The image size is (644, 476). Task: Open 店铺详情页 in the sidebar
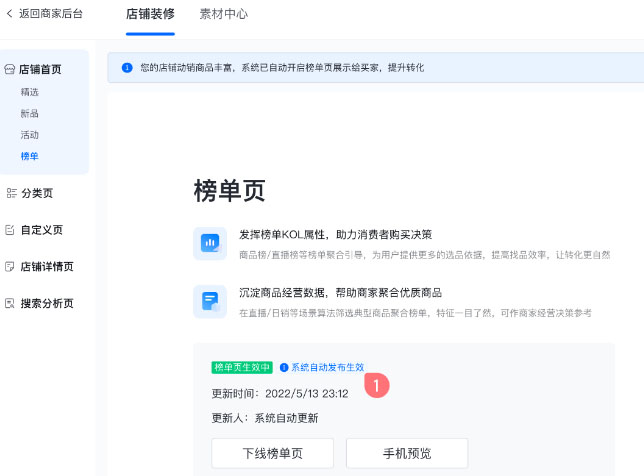coord(47,266)
